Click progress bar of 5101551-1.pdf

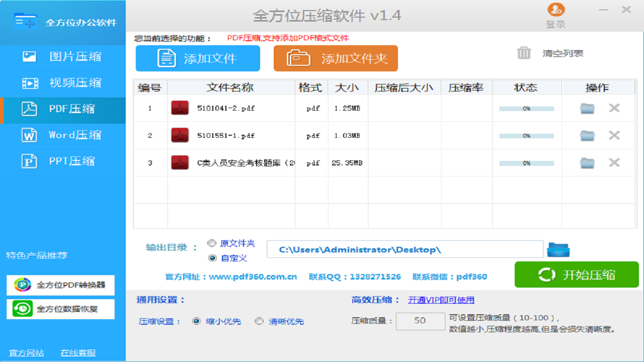[x=526, y=136]
